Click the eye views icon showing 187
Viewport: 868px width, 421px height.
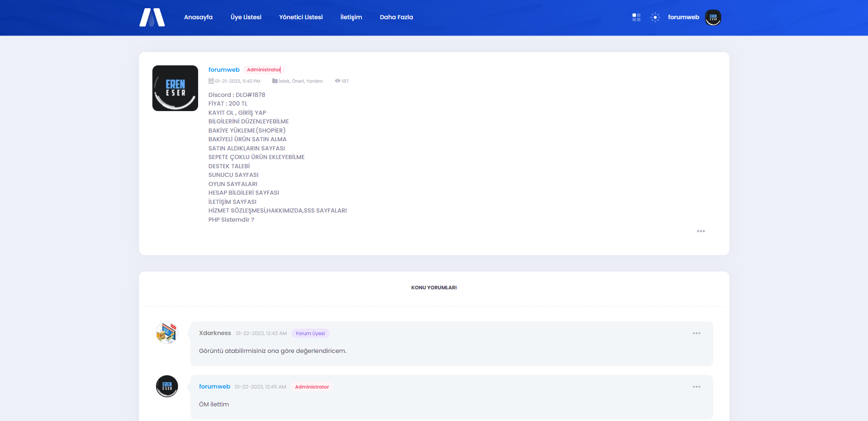[x=337, y=81]
